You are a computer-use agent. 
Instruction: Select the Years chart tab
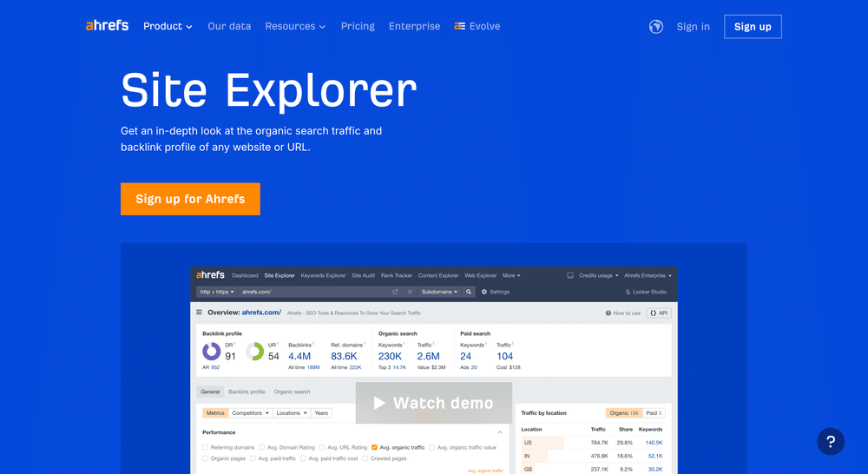[321, 413]
